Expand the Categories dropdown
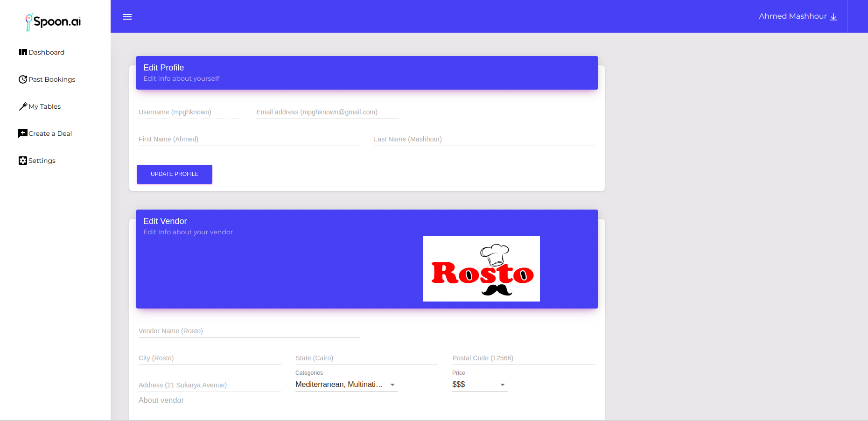The height and width of the screenshot is (421, 868). [x=346, y=385]
